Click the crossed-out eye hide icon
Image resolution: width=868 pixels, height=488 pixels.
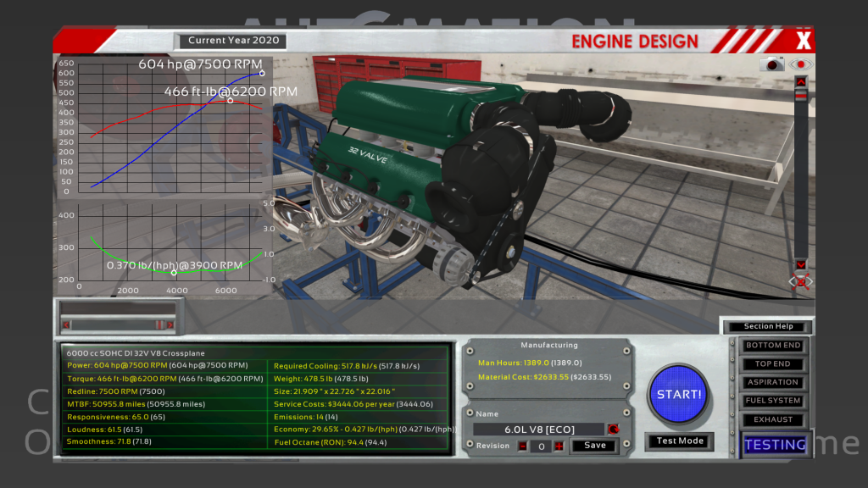(x=800, y=281)
